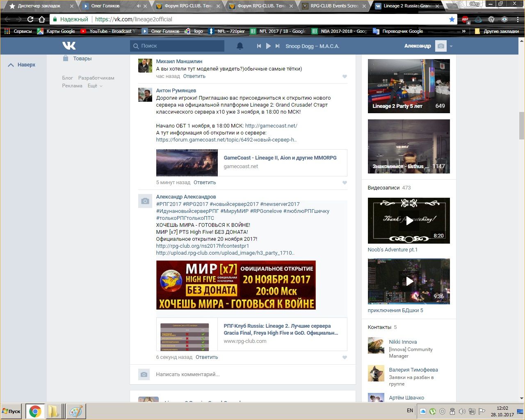Reload the page in Chrome
525x420 pixels.
click(30, 19)
